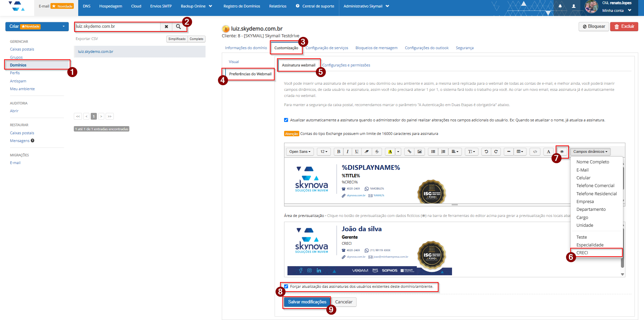Viewport: 644px width, 320px height.
Task: Open the Open Sans font dropdown
Action: pyautogui.click(x=300, y=152)
